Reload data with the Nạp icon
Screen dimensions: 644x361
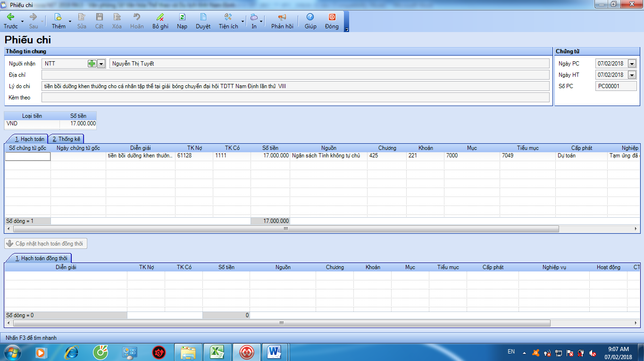(x=182, y=17)
